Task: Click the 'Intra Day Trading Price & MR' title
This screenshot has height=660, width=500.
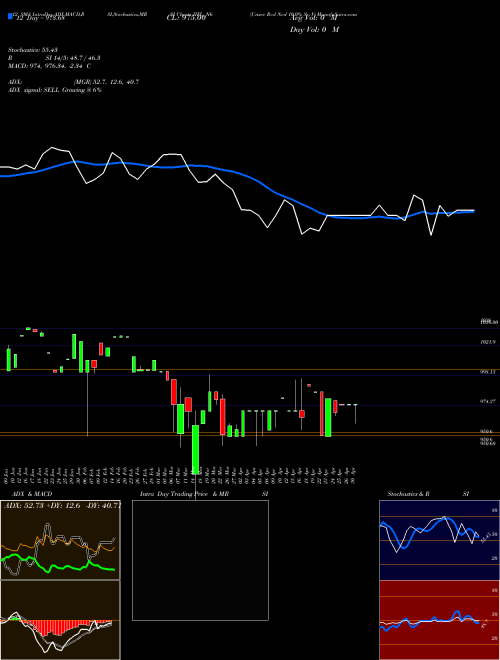Action: 184,494
